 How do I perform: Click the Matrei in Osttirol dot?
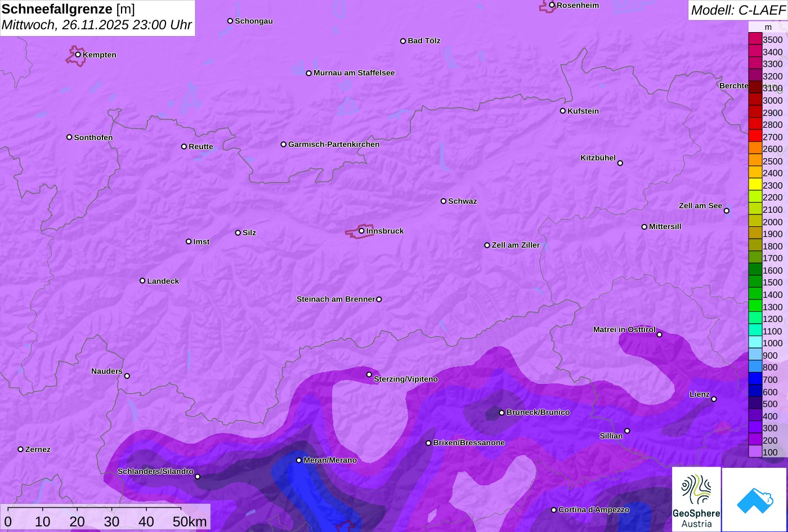[660, 335]
